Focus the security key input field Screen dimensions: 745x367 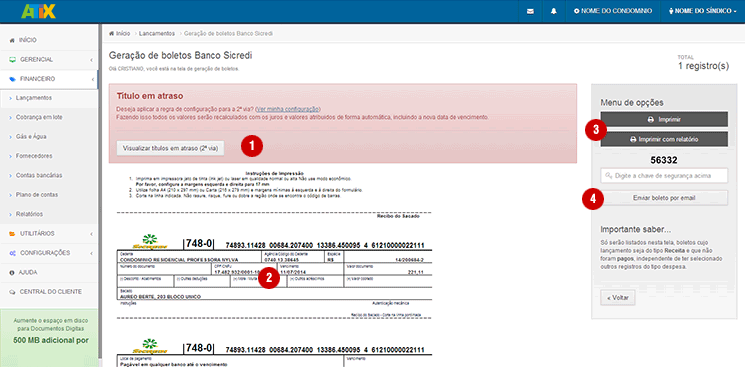coord(664,175)
